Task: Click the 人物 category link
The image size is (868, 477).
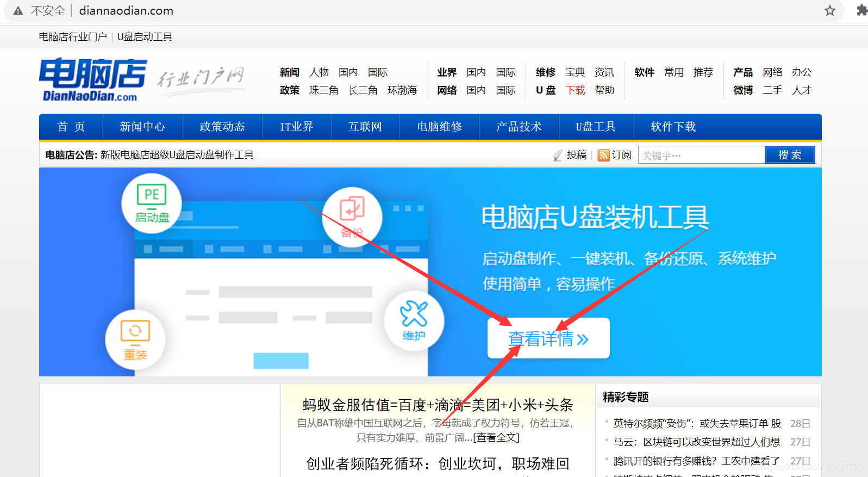Action: point(319,72)
